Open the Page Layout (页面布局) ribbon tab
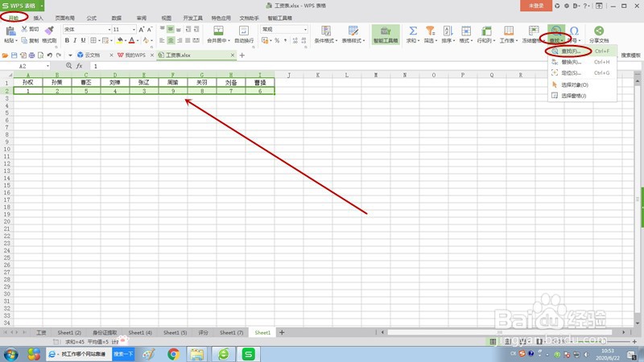 (65, 18)
